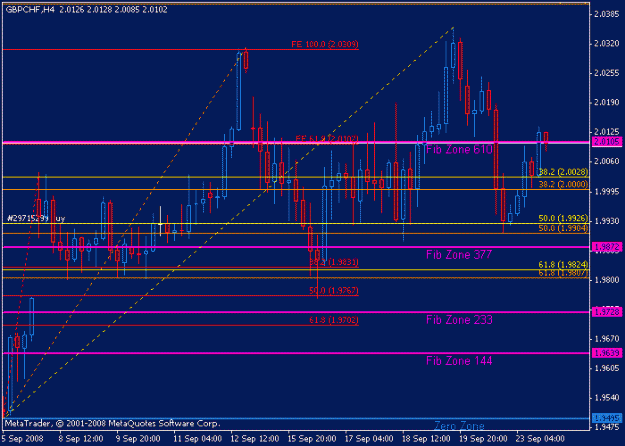Click the Fib Zone 610 label
Viewport: 625px width, 446px height.
point(459,150)
